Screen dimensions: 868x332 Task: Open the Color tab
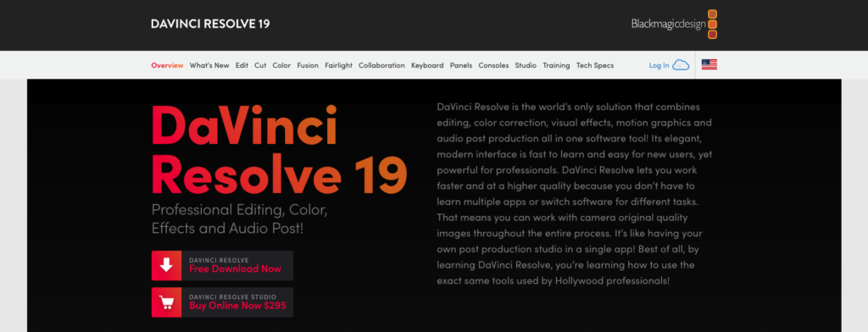(281, 65)
